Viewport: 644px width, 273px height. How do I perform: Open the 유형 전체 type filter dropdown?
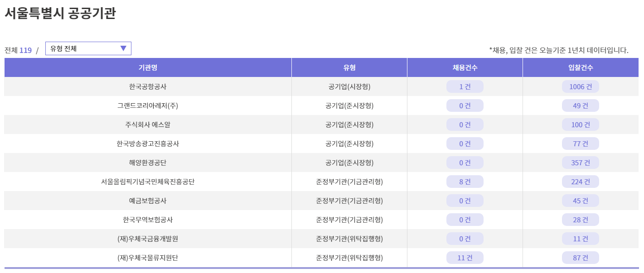coord(88,48)
